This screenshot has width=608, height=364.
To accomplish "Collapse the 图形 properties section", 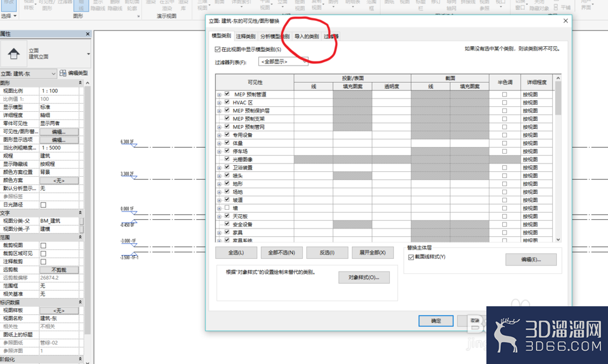I will click(x=80, y=83).
